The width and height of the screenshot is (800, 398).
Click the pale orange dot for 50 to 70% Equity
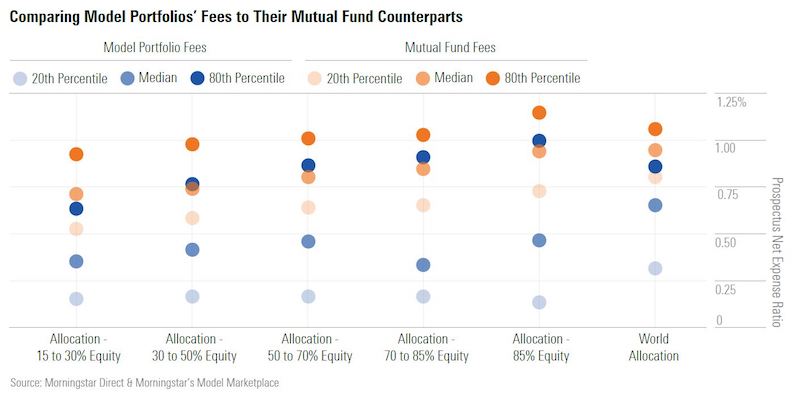[308, 208]
